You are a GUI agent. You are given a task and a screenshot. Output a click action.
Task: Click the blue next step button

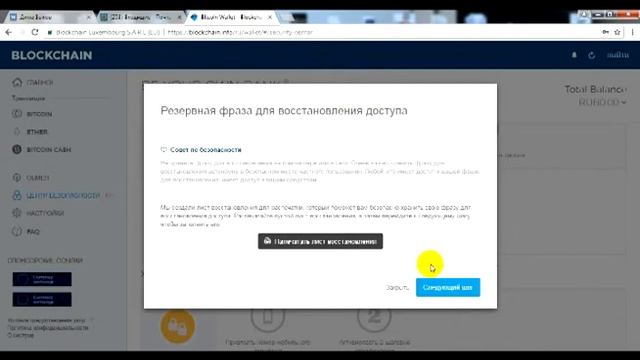[448, 287]
